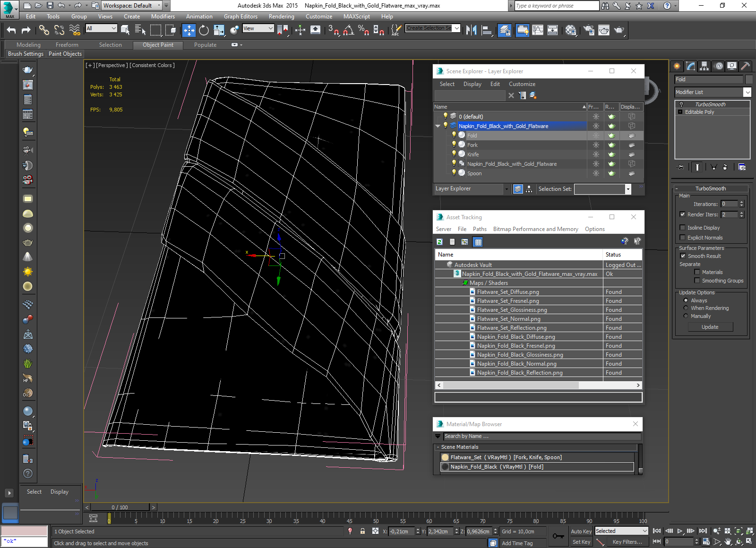This screenshot has height=548, width=756.
Task: Click the Set Key button
Action: [x=581, y=542]
